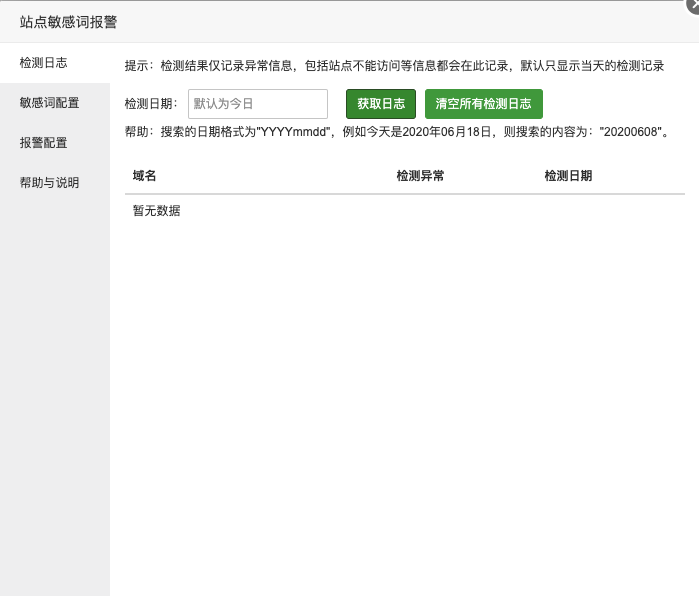The image size is (699, 596).
Task: Click the 暂无数据 table row
Action: [405, 211]
